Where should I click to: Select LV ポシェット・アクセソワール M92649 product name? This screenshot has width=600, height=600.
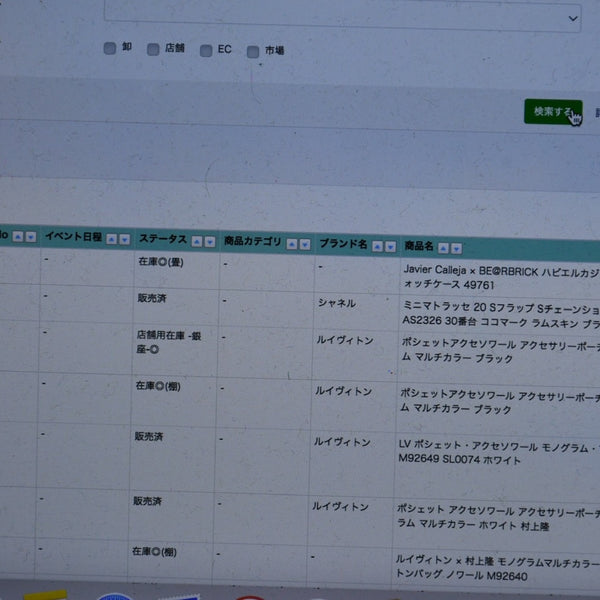[x=499, y=453]
